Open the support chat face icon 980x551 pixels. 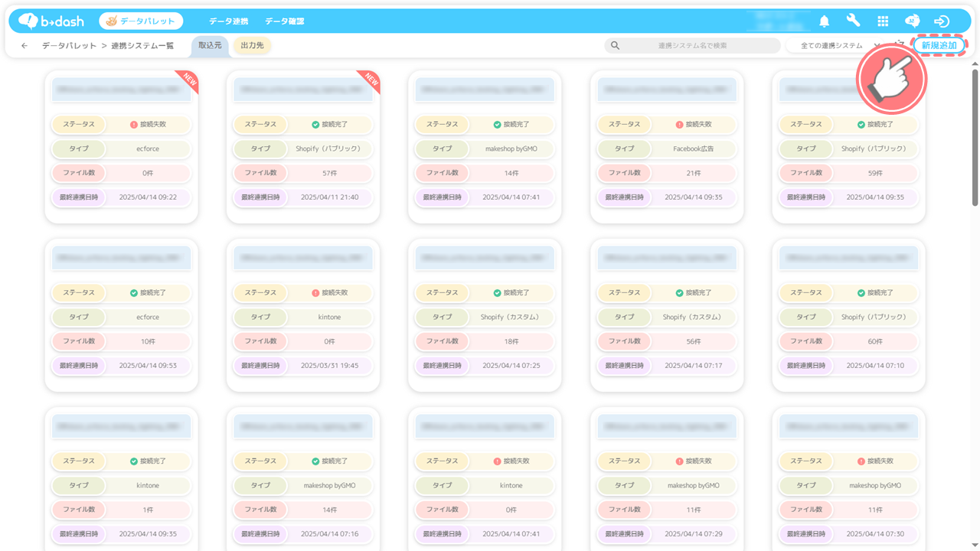pos(912,21)
